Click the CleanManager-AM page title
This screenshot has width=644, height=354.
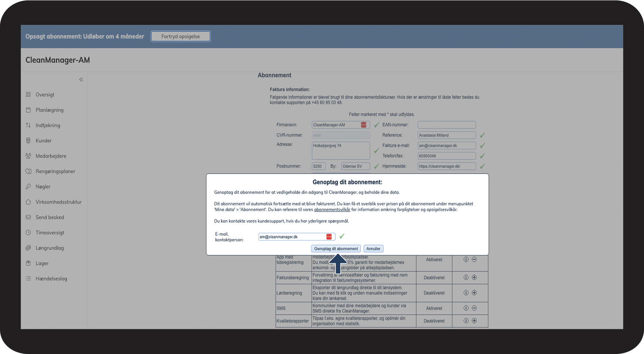58,60
